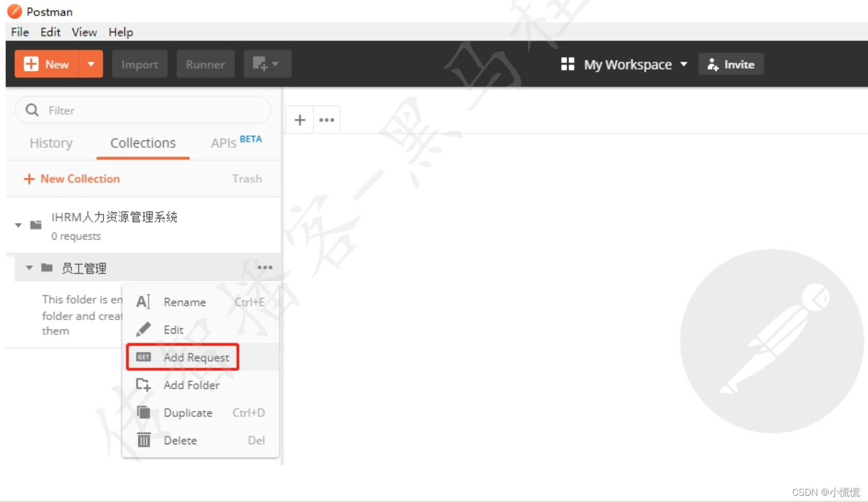Viewport: 868px width, 502px height.
Task: Click the orange New button
Action: click(x=47, y=64)
